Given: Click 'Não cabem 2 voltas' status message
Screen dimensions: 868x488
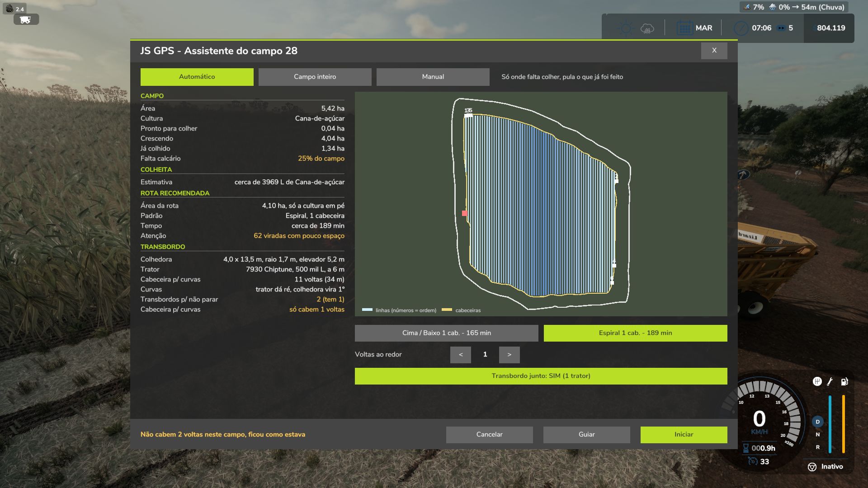Looking at the screenshot, I should [x=223, y=435].
